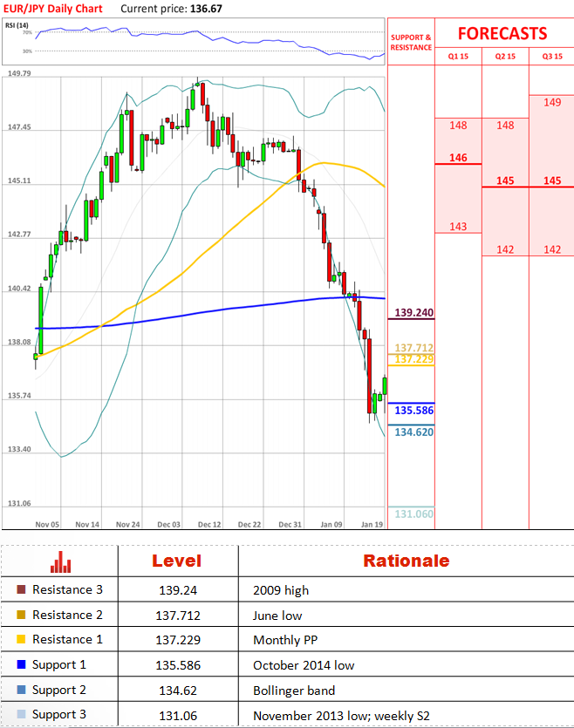
Task: Click the Level column header in table
Action: point(176,561)
